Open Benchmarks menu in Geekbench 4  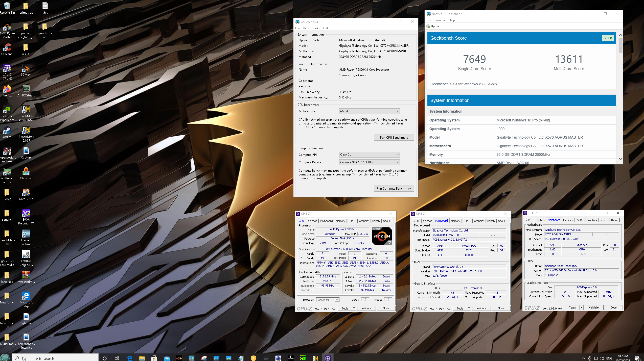click(311, 28)
